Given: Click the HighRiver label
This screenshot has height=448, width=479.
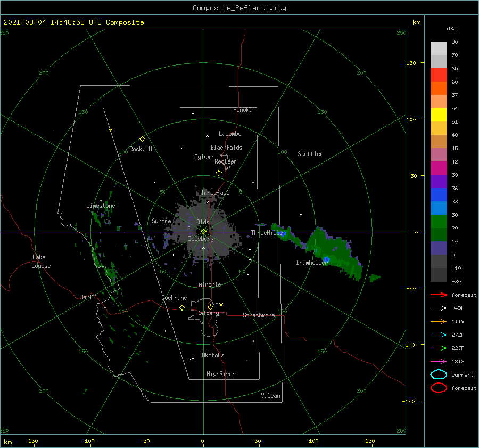Looking at the screenshot, I should tap(221, 374).
